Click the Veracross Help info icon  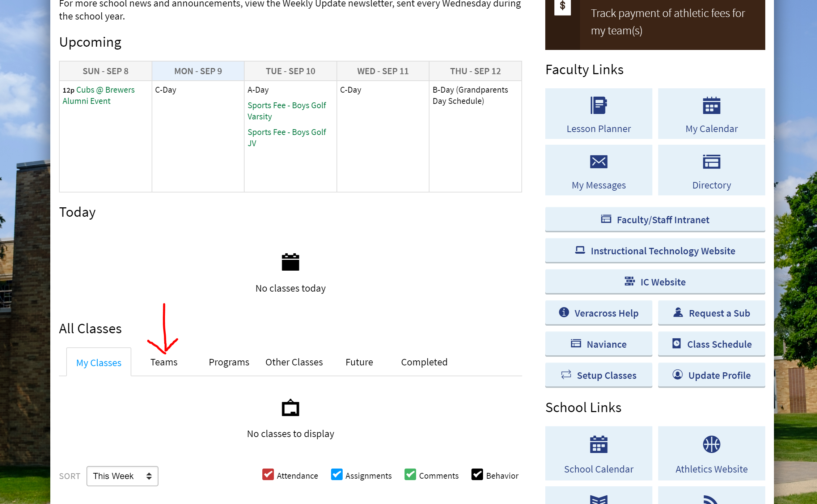(564, 312)
